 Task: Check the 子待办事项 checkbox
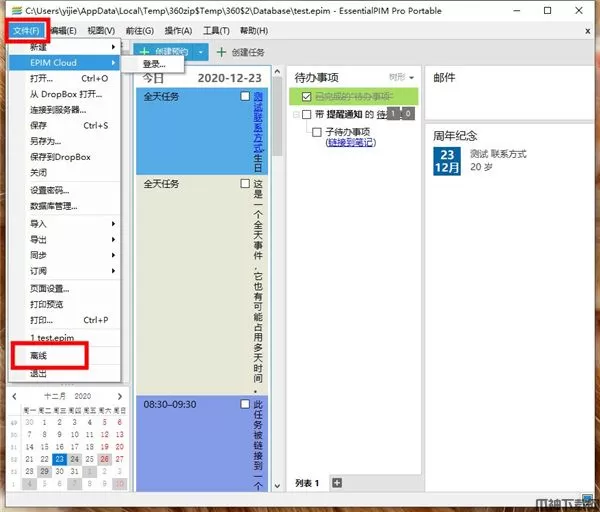[316, 132]
